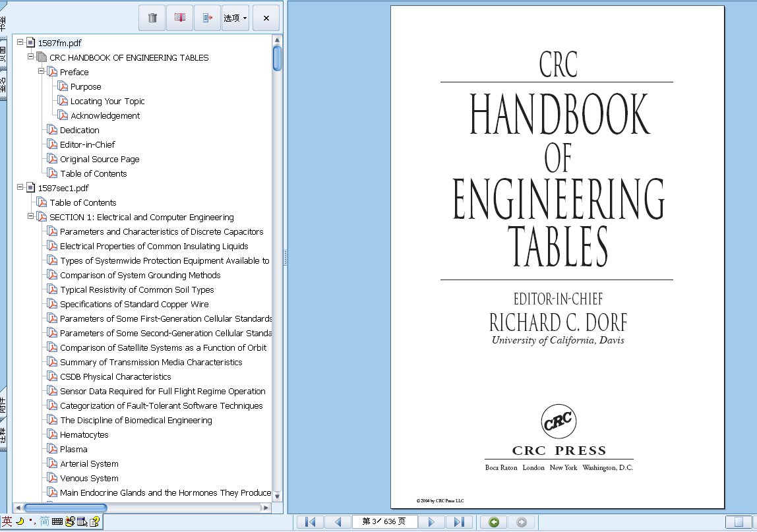This screenshot has width=757, height=532.
Task: Collapse the Preface bookmark node
Action: pos(42,71)
